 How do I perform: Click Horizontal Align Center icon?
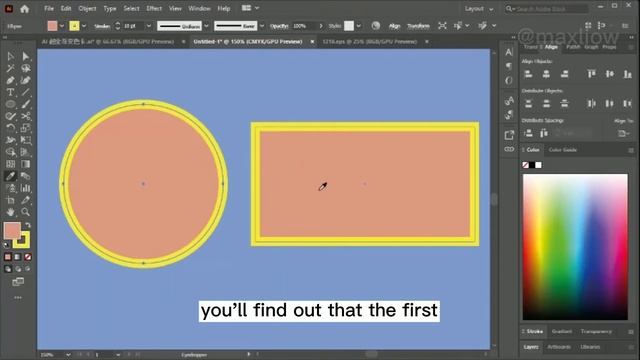click(546, 74)
